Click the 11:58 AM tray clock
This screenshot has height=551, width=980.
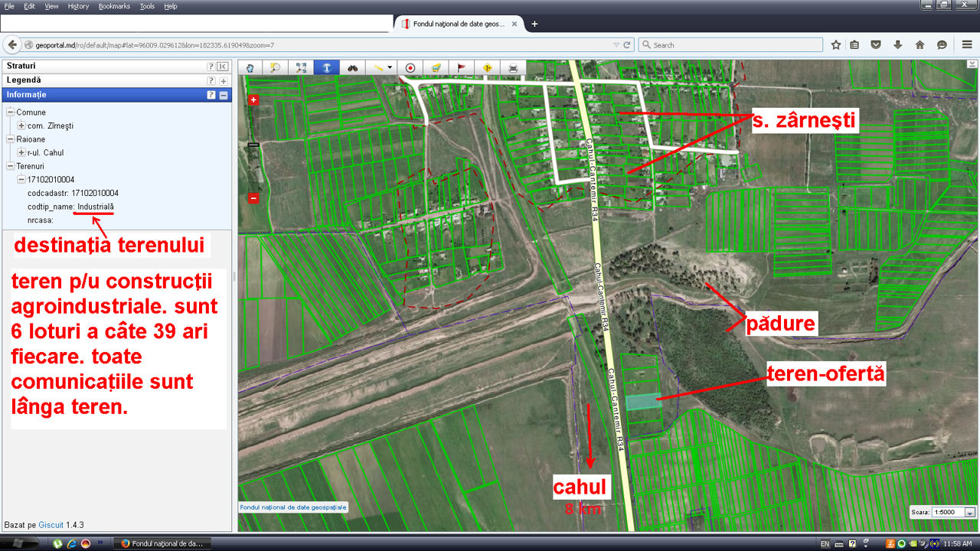point(958,543)
